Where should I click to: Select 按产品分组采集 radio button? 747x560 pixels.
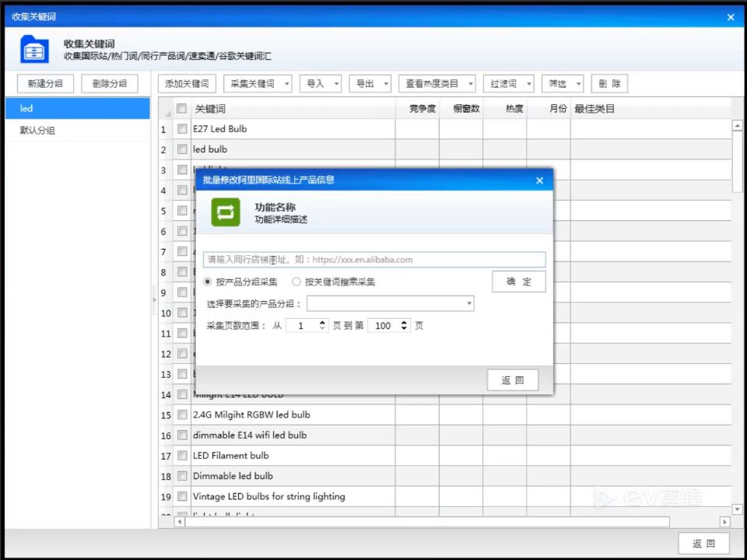pyautogui.click(x=208, y=282)
